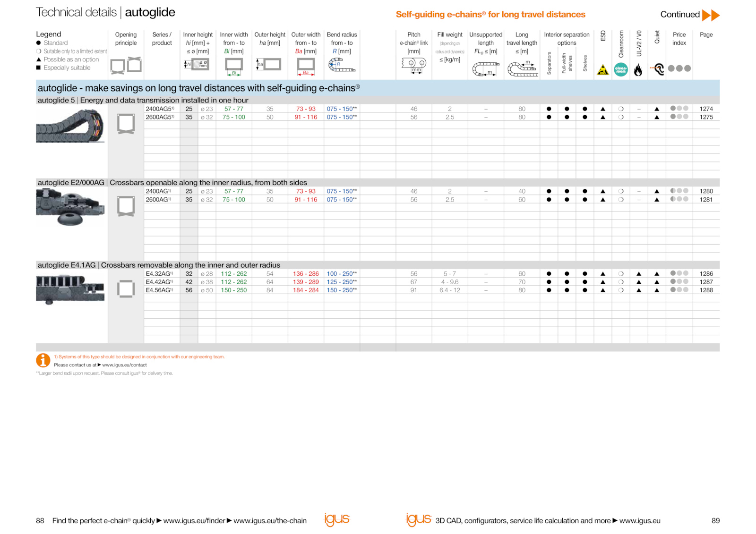Click the opening principle icon in E2/000AG section
This screenshot has width=756, height=534.
tap(126, 206)
